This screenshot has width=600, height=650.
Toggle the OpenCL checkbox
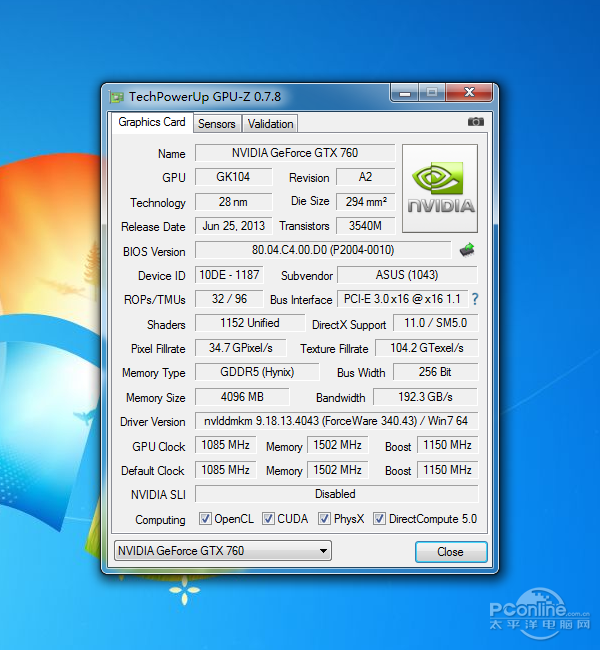[x=205, y=519]
